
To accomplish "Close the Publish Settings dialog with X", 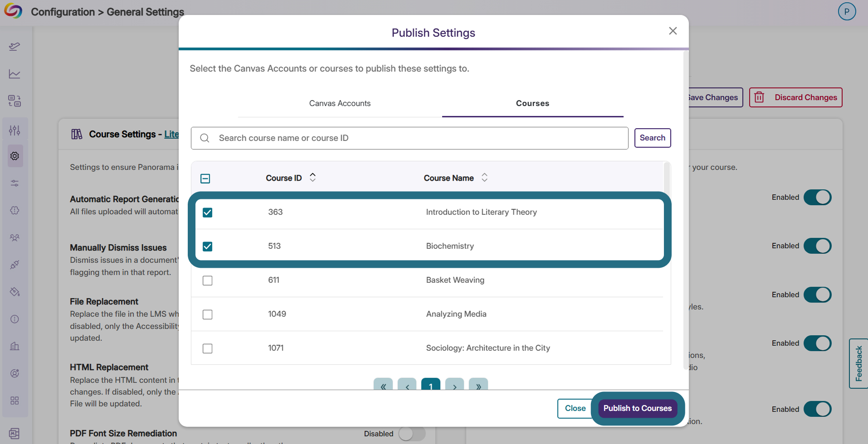I will [673, 31].
